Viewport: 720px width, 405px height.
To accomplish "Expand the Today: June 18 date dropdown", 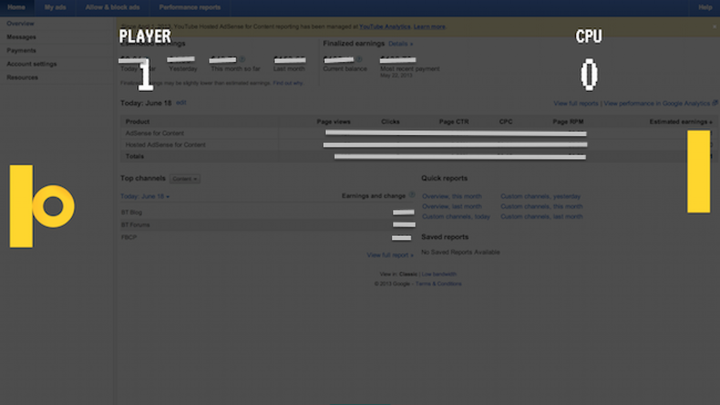I will (145, 197).
